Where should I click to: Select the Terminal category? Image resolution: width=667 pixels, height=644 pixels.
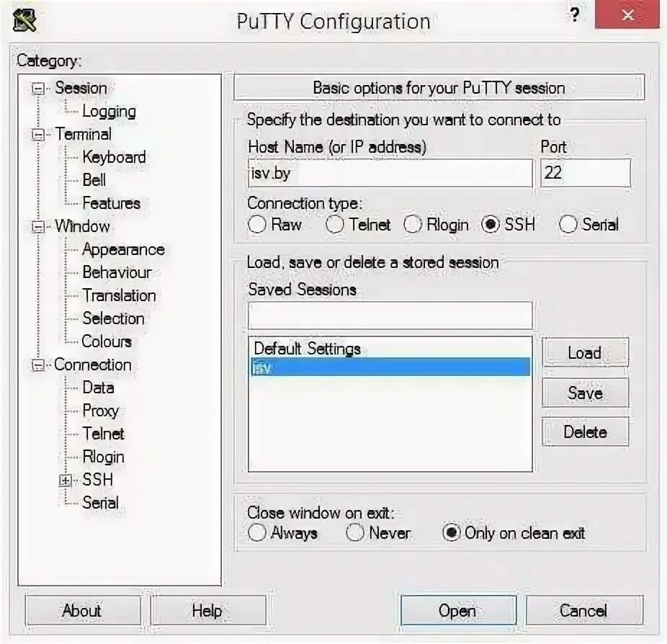84,134
